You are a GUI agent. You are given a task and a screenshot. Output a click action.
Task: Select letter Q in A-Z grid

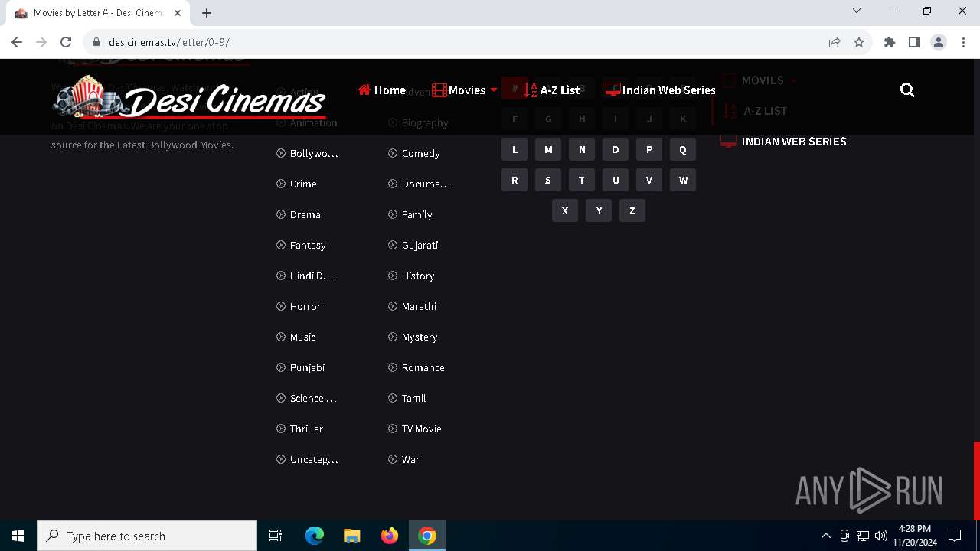click(683, 150)
